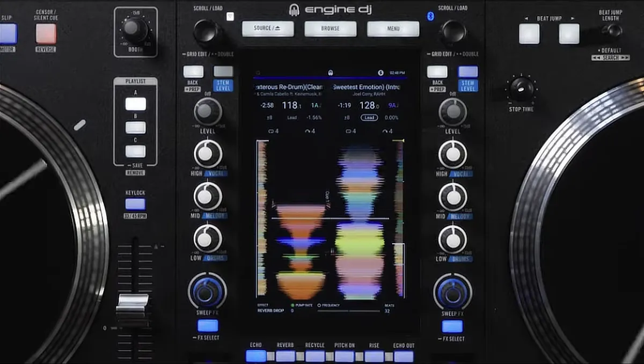This screenshot has height=364, width=644.
Task: Tap the right deck Lead pill button
Action: click(x=369, y=118)
